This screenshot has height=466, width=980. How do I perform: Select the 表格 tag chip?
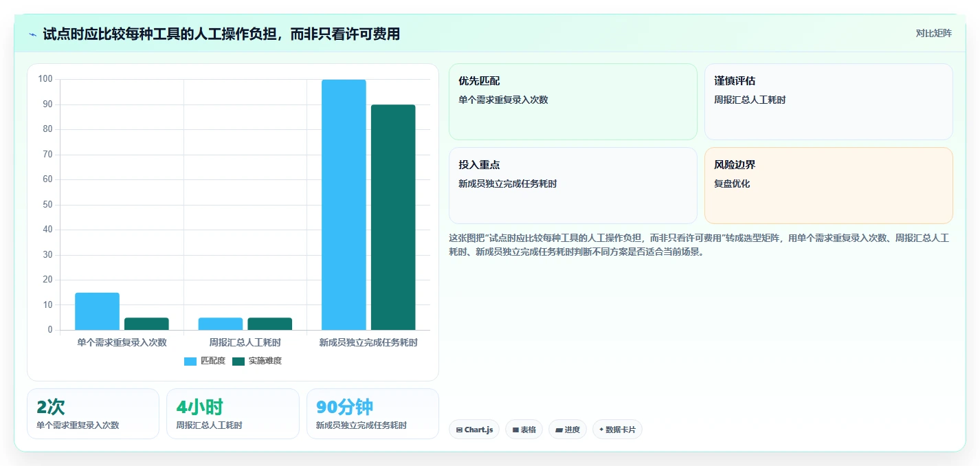coord(524,430)
